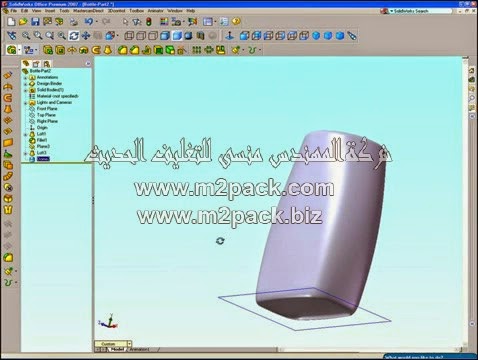Click the Normal To view icon
The width and height of the screenshot is (478, 360).
[229, 35]
